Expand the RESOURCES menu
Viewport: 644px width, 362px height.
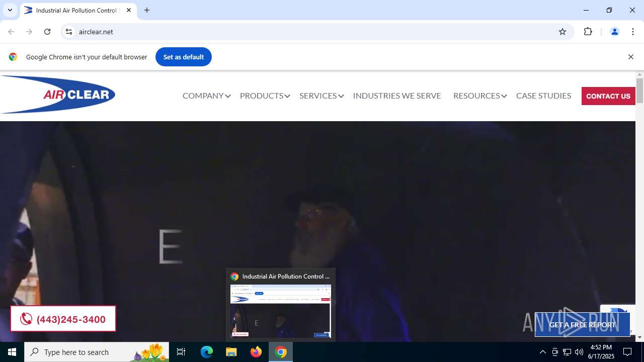[x=479, y=96]
